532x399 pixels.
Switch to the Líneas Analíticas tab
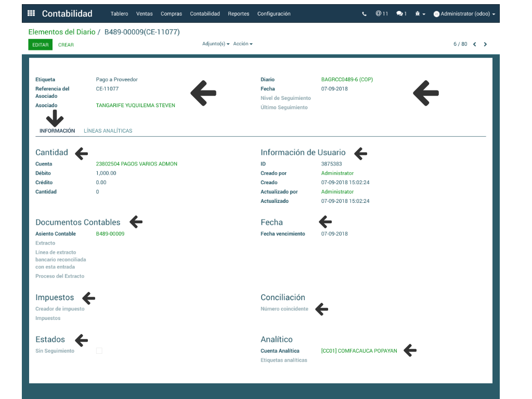point(108,131)
